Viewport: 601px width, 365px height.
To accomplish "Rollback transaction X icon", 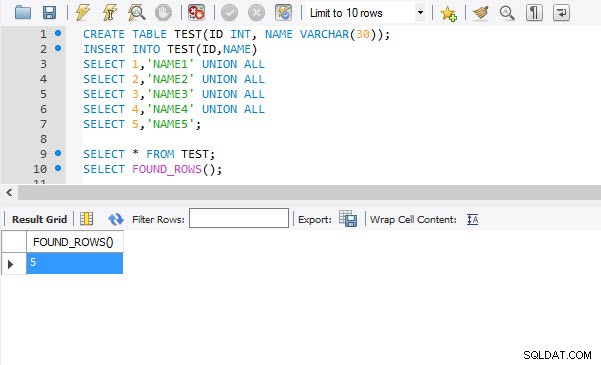I will click(x=256, y=13).
